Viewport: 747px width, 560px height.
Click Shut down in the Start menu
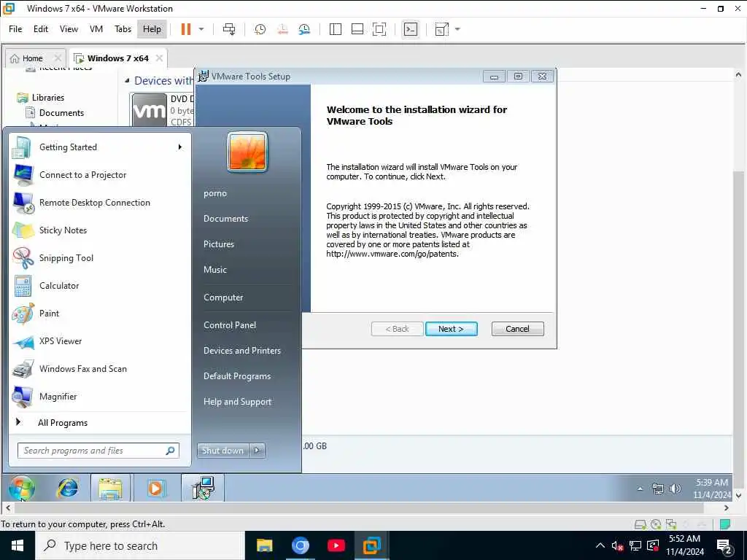(222, 451)
